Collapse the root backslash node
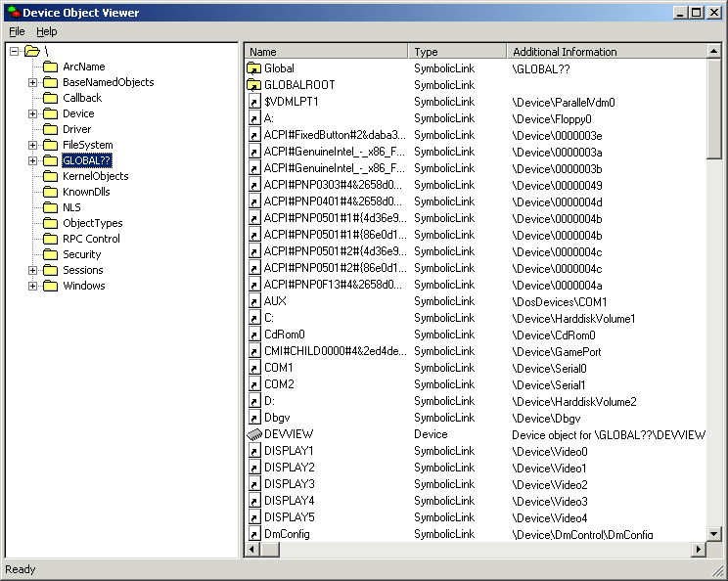The width and height of the screenshot is (728, 581). pos(15,51)
